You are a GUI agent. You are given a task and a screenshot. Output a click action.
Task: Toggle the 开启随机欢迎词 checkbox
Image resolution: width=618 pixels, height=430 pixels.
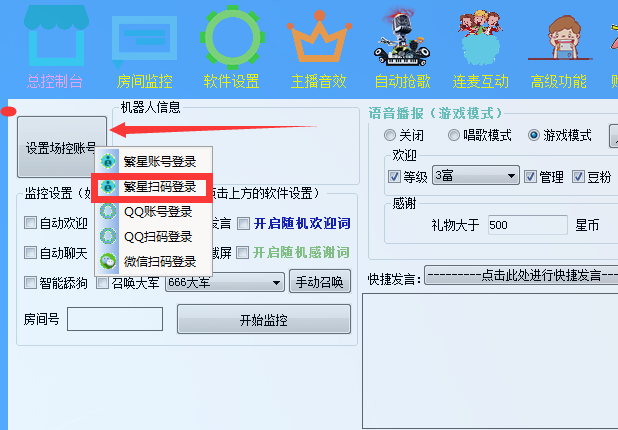pyautogui.click(x=243, y=223)
